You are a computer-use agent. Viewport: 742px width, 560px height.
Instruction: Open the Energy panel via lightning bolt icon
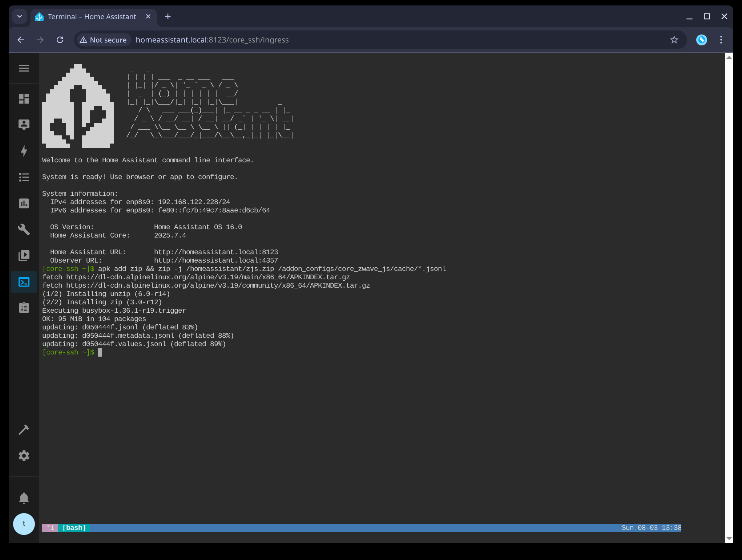coord(24,151)
